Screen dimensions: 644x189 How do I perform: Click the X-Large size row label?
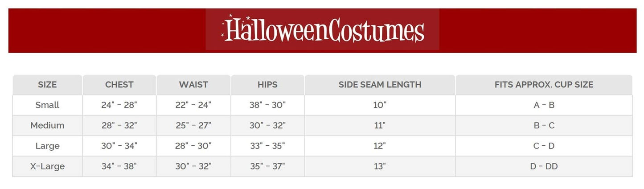tap(47, 166)
